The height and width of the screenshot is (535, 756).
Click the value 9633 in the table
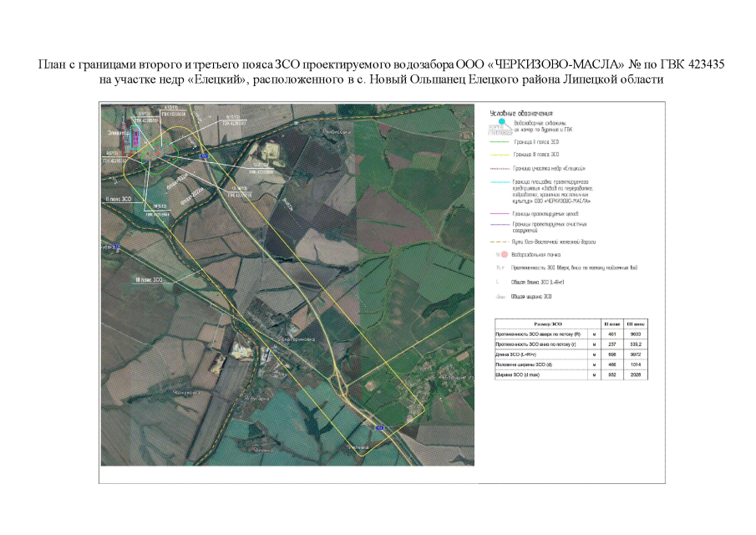[x=637, y=334]
